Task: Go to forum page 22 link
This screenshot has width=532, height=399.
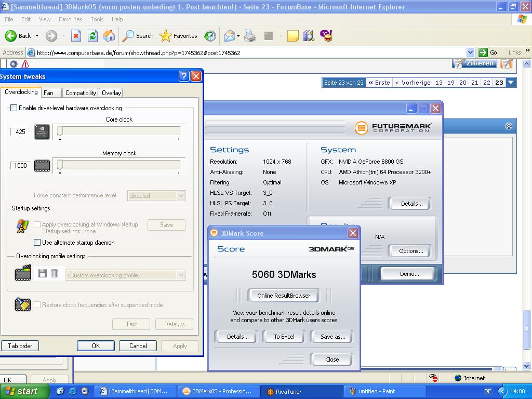Action: coord(486,83)
